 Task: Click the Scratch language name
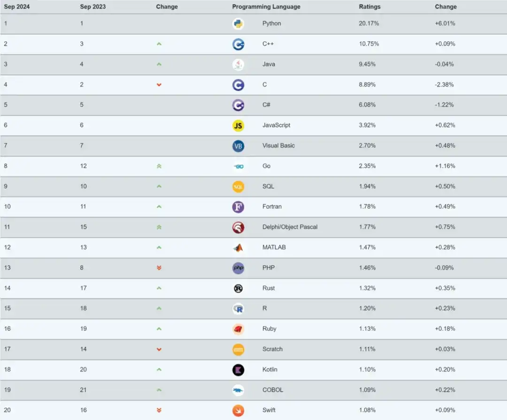point(272,349)
